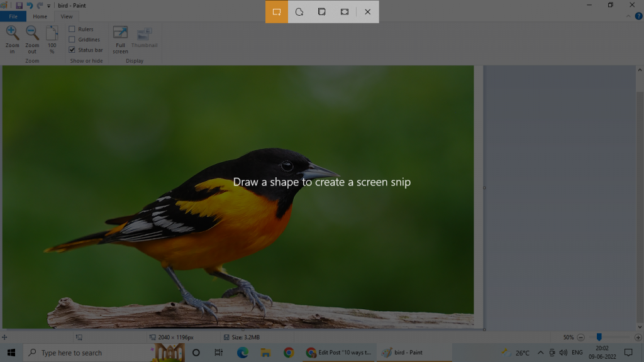Select the rectangular snip shape
Image resolution: width=644 pixels, height=362 pixels.
[276, 11]
